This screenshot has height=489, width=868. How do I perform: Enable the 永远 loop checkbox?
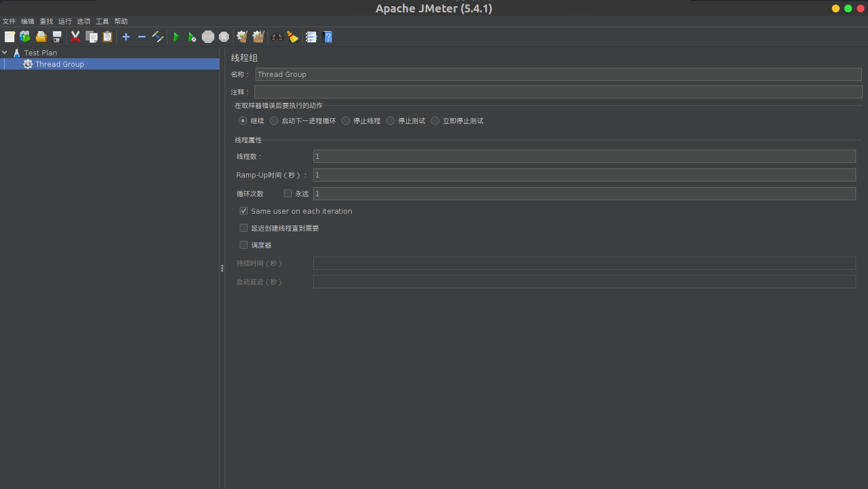(x=288, y=193)
